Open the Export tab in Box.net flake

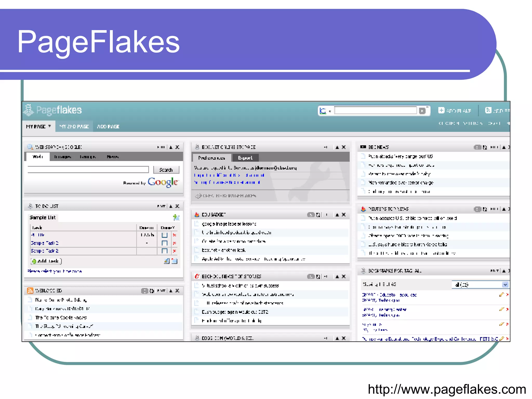pyautogui.click(x=245, y=158)
